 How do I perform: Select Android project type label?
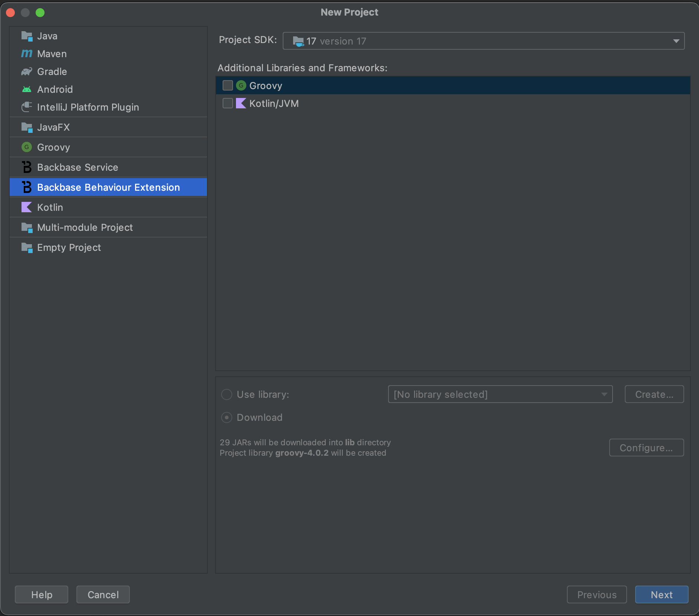point(55,89)
